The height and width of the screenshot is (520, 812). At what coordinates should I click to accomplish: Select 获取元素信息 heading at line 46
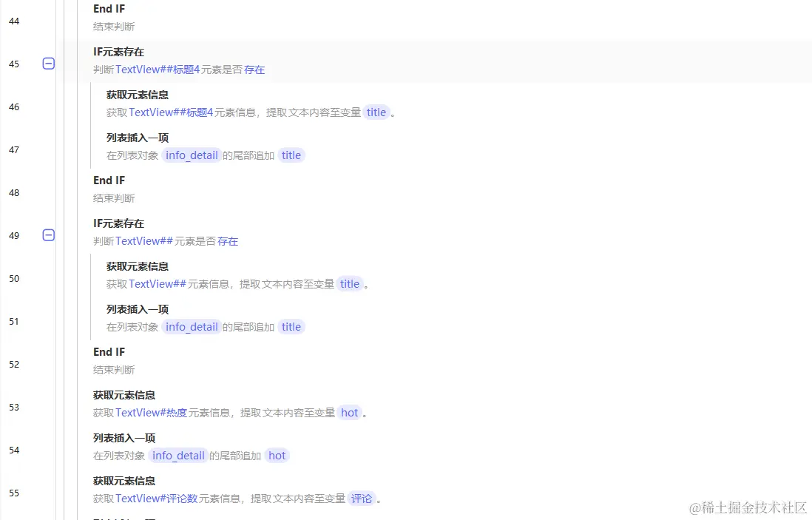pyautogui.click(x=138, y=95)
